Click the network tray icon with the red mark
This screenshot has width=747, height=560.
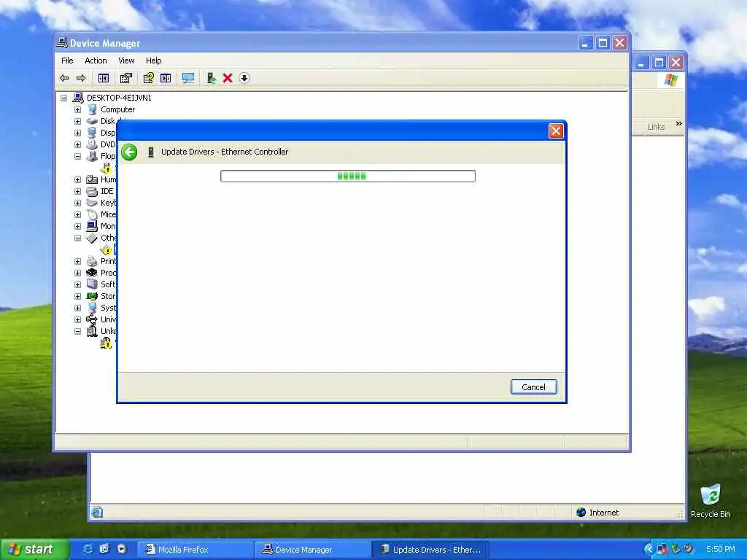pyautogui.click(x=662, y=550)
